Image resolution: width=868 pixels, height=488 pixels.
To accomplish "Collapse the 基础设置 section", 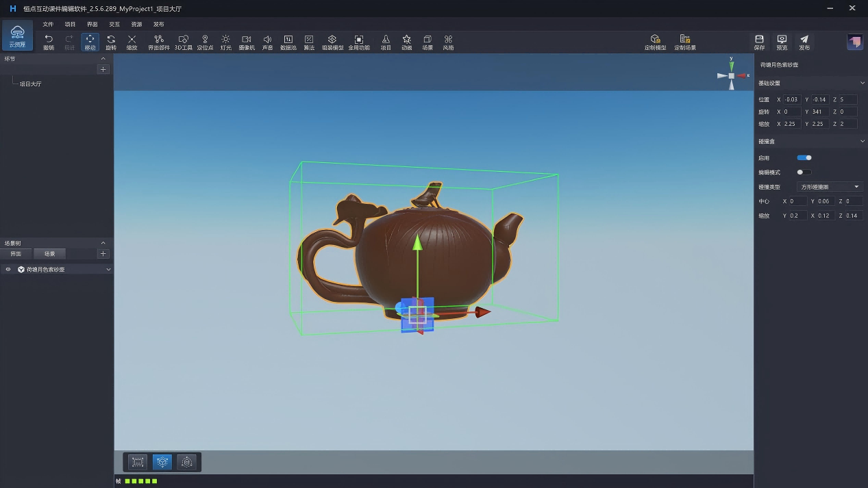I will 863,82.
